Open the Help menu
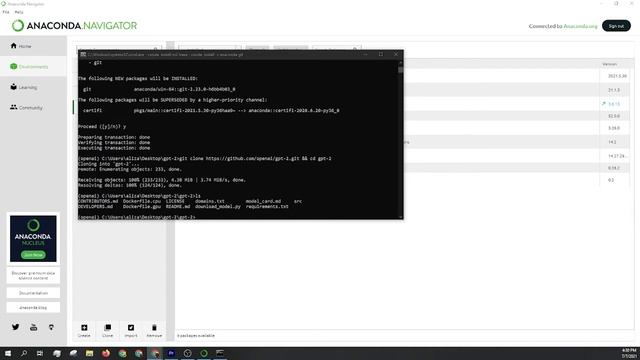640x360 pixels. [19, 12]
